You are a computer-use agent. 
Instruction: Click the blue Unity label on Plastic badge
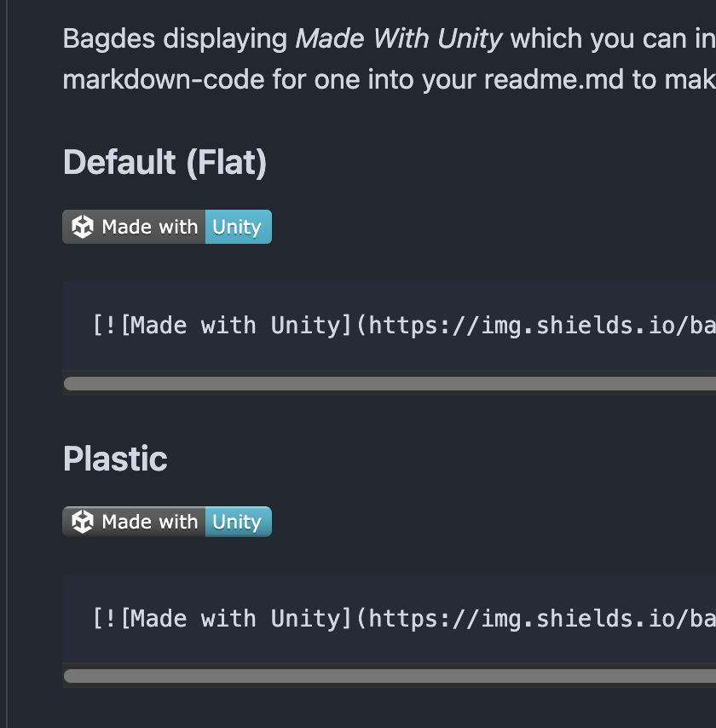pos(238,522)
